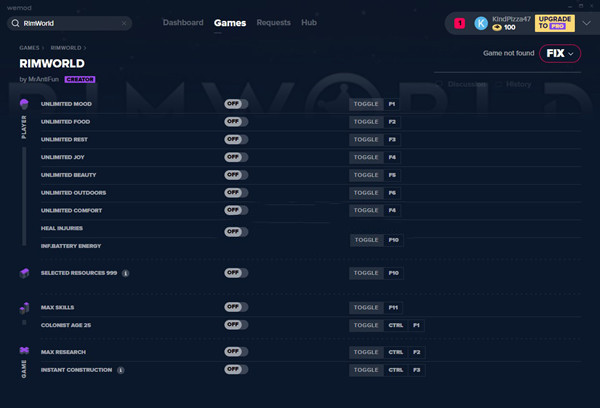Open the Dashboard tab
The image size is (600, 408).
point(183,23)
